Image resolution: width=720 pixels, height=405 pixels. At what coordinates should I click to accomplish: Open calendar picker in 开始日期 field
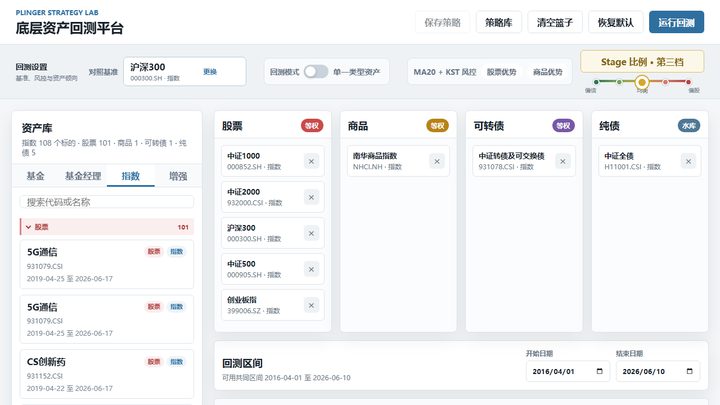tap(599, 371)
